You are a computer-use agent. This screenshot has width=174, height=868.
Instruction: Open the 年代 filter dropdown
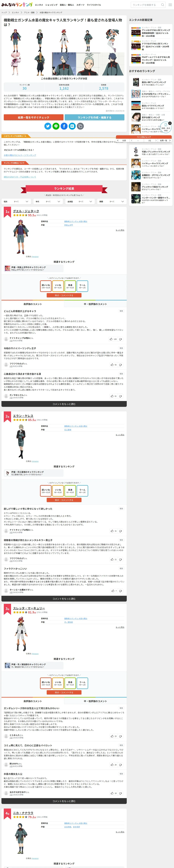coord(48,202)
